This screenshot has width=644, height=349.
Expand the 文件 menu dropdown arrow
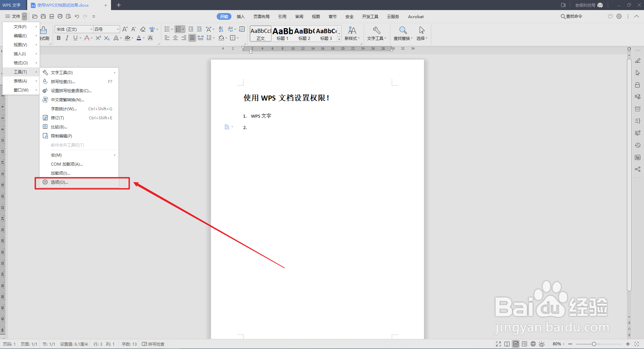coord(24,16)
